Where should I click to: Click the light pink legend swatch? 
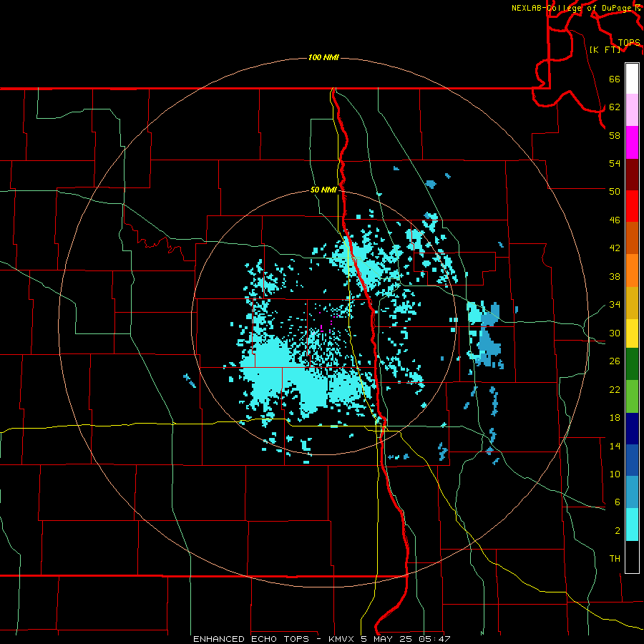(632, 110)
